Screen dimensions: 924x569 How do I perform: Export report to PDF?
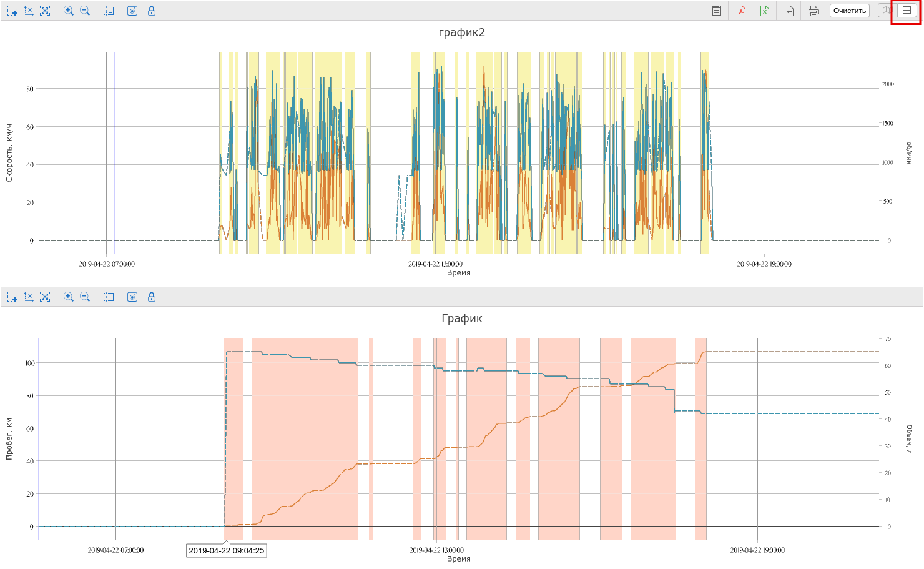(x=741, y=11)
